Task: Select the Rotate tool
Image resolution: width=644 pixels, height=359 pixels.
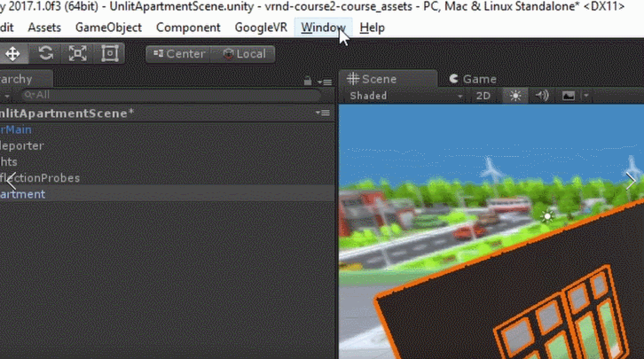Action: pyautogui.click(x=45, y=53)
